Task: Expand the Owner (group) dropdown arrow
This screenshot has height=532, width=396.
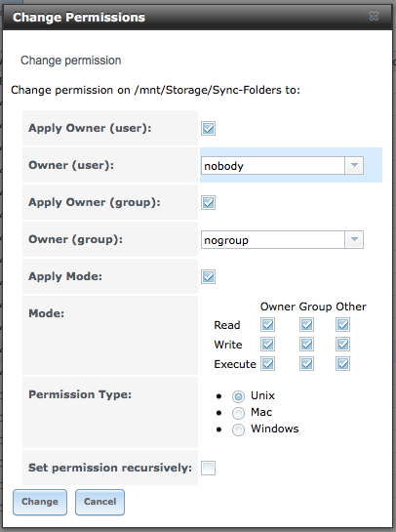Action: (354, 240)
